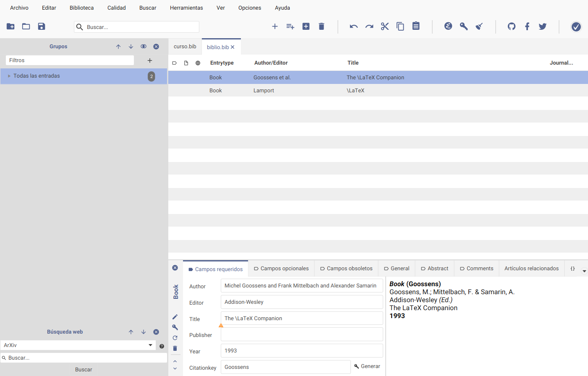This screenshot has height=376, width=588.
Task: Open the Archivo menu
Action: [x=19, y=8]
